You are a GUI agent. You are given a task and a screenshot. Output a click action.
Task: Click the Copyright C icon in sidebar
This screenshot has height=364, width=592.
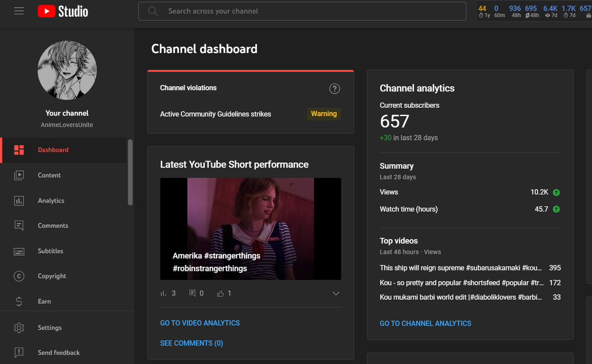[x=19, y=276]
